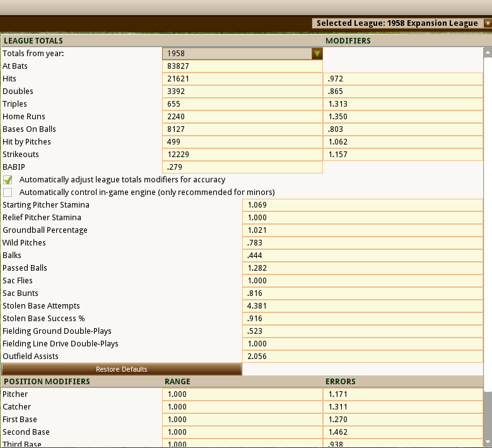Select the Stolen Base Attempts value
This screenshot has width=492, height=448.
(x=362, y=306)
